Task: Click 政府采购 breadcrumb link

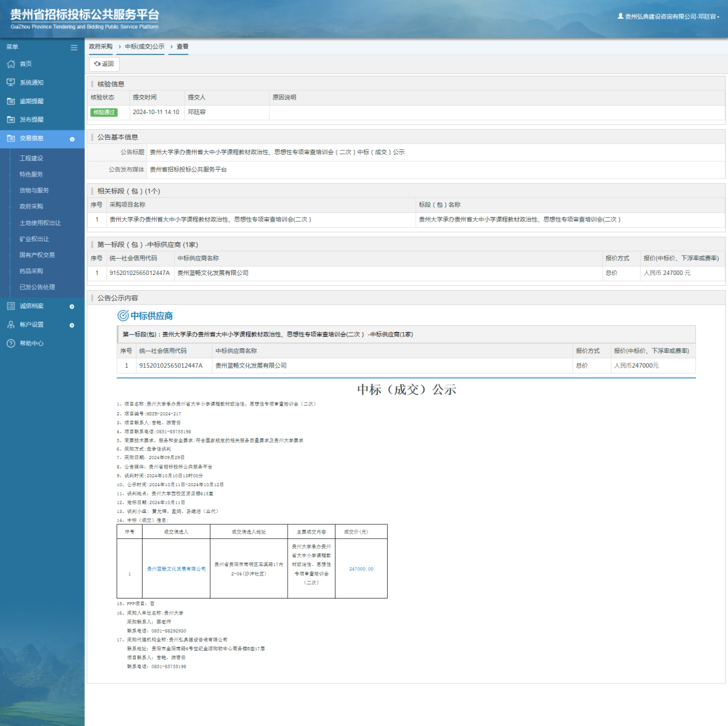Action: (x=101, y=47)
